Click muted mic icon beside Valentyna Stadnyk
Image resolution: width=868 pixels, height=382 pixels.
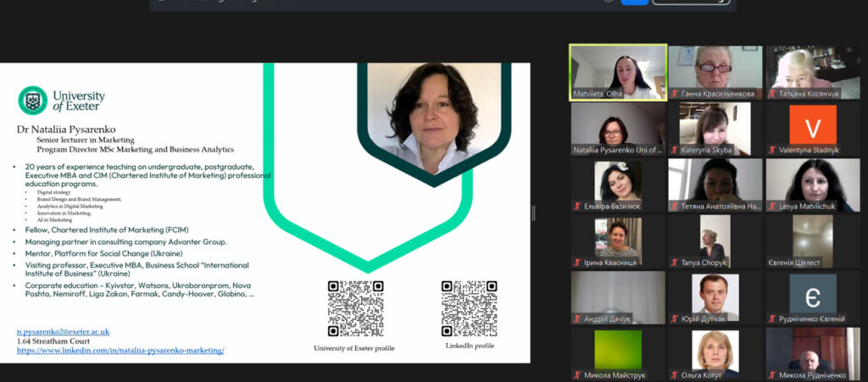click(772, 150)
